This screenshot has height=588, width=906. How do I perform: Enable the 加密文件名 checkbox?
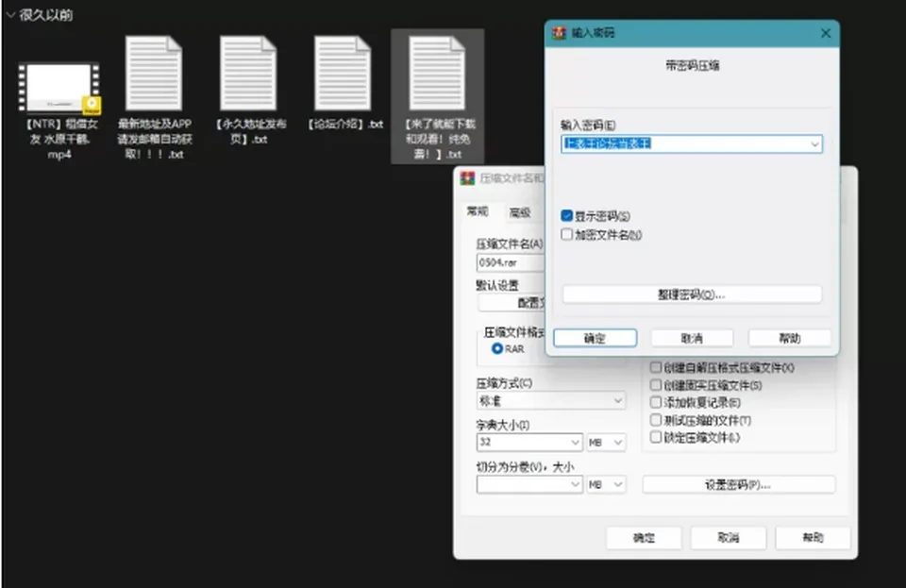567,234
